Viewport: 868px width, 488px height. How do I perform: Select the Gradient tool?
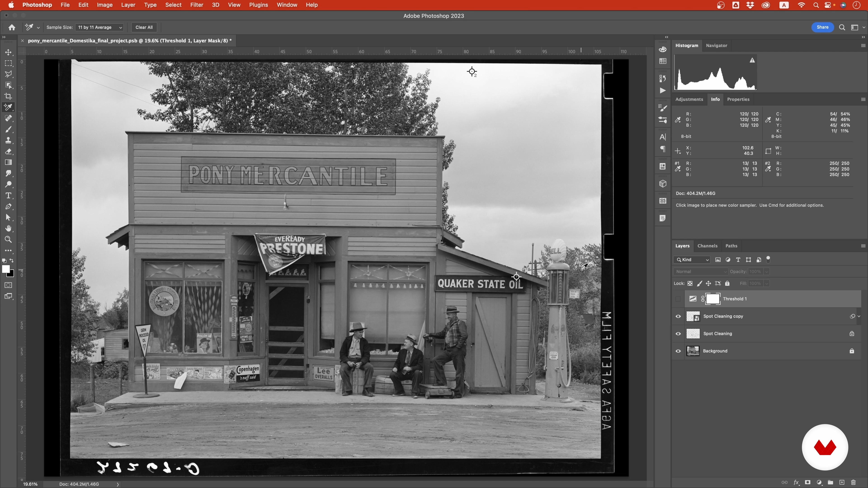click(8, 162)
